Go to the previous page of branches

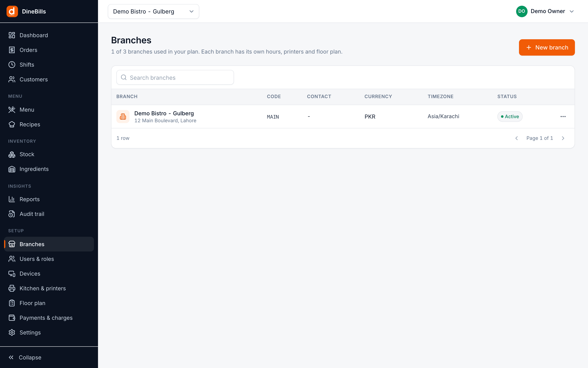(x=517, y=138)
